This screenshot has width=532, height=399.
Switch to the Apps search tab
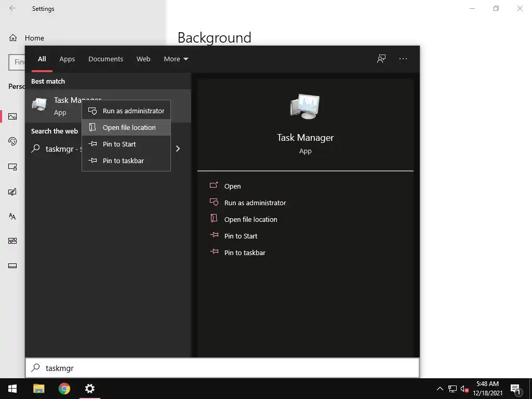tap(67, 59)
